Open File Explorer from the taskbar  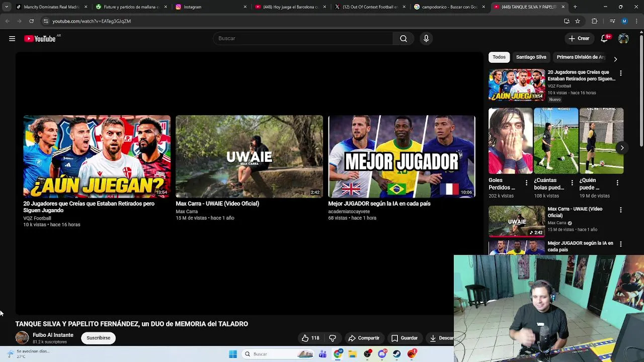point(353,354)
